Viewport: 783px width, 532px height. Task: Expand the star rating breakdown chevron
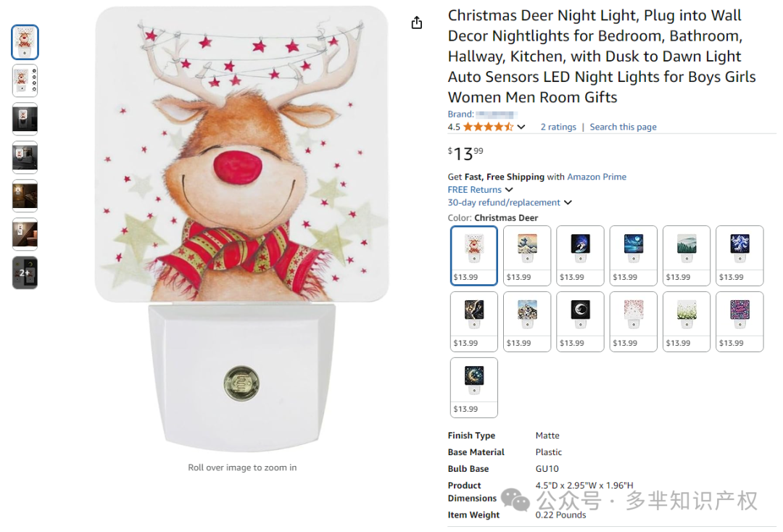[x=521, y=128]
